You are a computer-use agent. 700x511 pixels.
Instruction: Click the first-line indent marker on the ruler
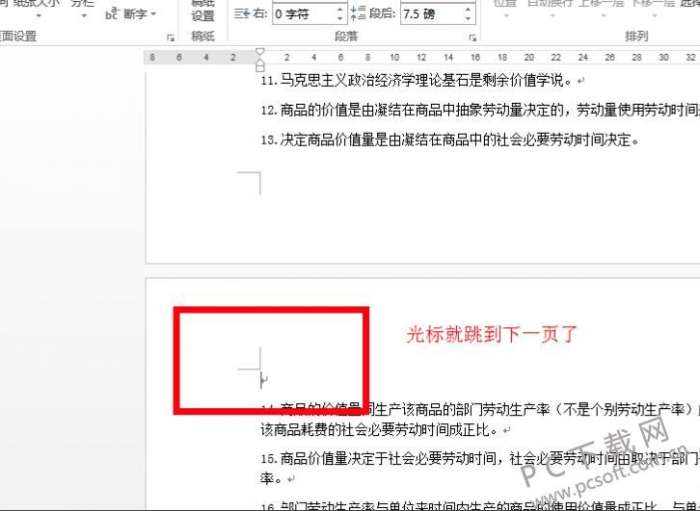pos(260,52)
